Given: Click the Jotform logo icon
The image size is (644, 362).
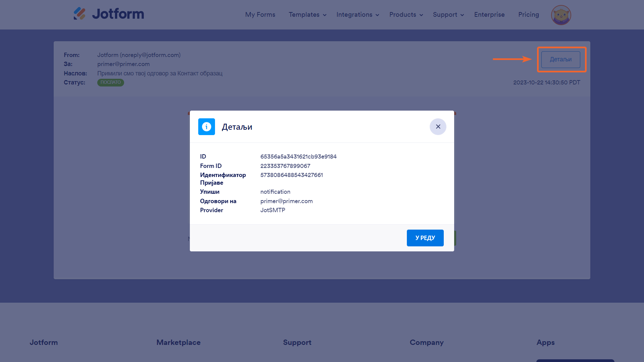Looking at the screenshot, I should pyautogui.click(x=79, y=14).
